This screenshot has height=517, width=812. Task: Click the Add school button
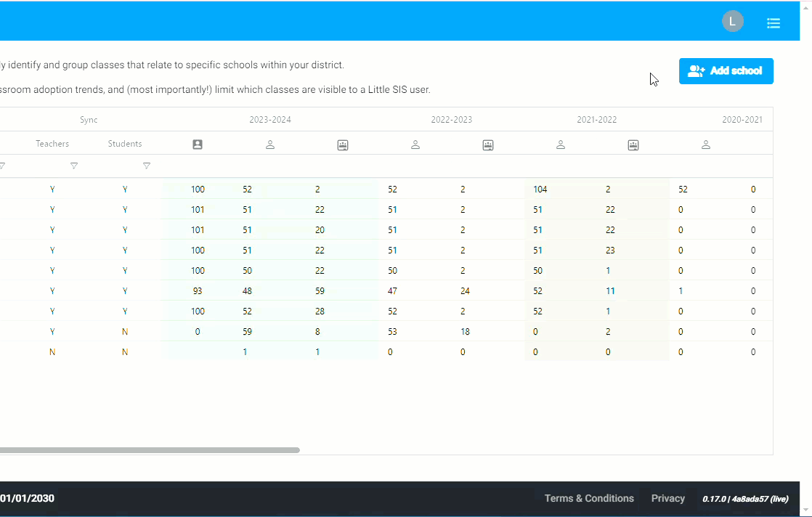pyautogui.click(x=726, y=71)
